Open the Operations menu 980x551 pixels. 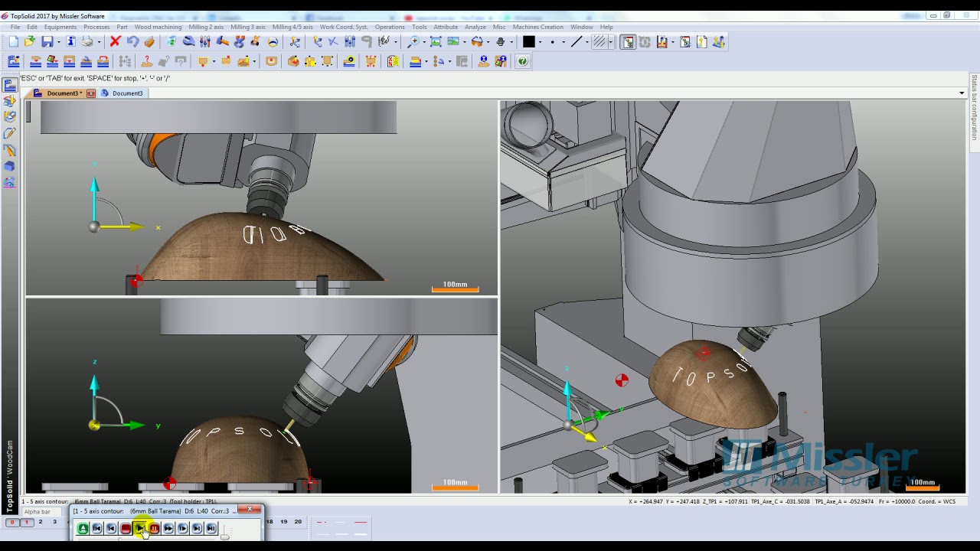[x=390, y=27]
